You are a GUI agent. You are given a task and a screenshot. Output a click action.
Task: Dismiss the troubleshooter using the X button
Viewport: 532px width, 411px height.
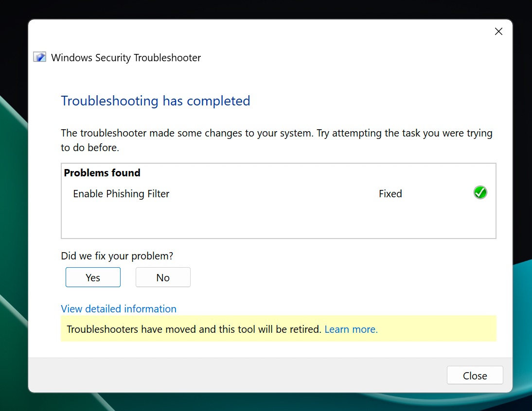[498, 31]
